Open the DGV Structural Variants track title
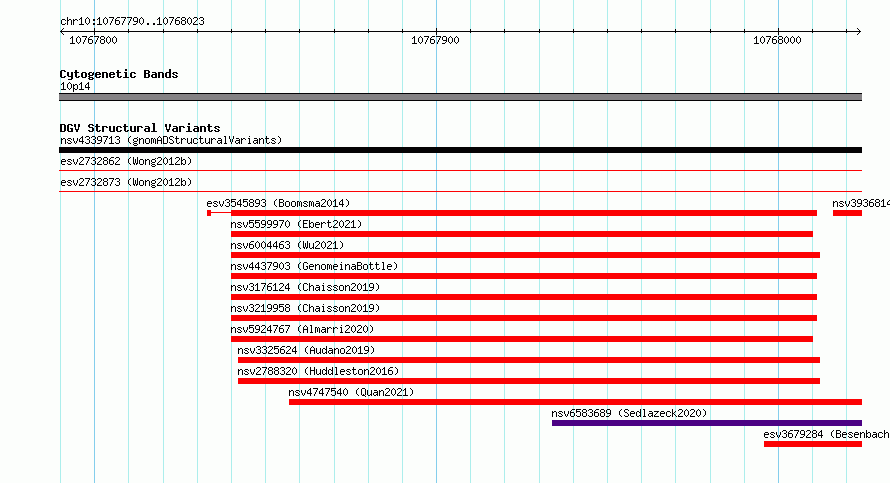This screenshot has height=483, width=890. pos(140,128)
